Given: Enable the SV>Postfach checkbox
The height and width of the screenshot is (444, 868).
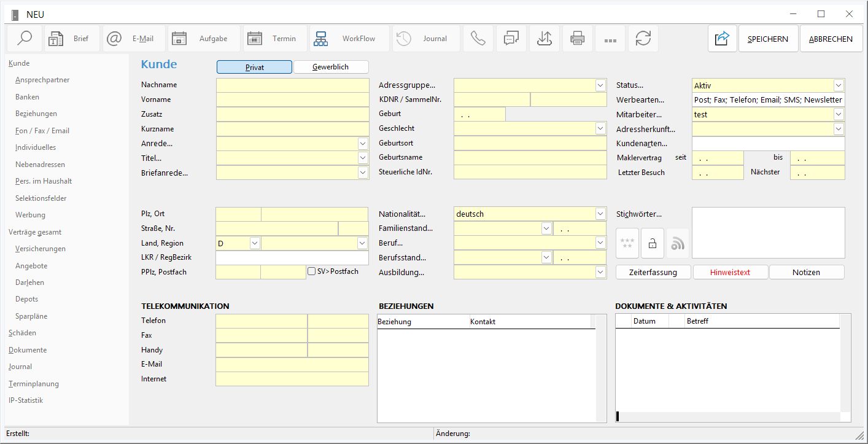Looking at the screenshot, I should pos(312,271).
